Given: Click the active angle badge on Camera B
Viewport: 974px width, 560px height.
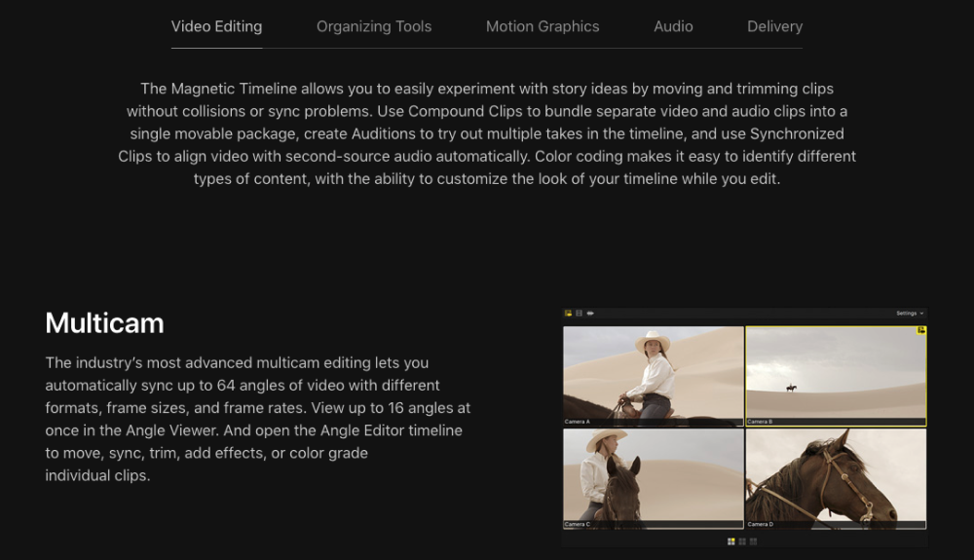Looking at the screenshot, I should (x=920, y=331).
